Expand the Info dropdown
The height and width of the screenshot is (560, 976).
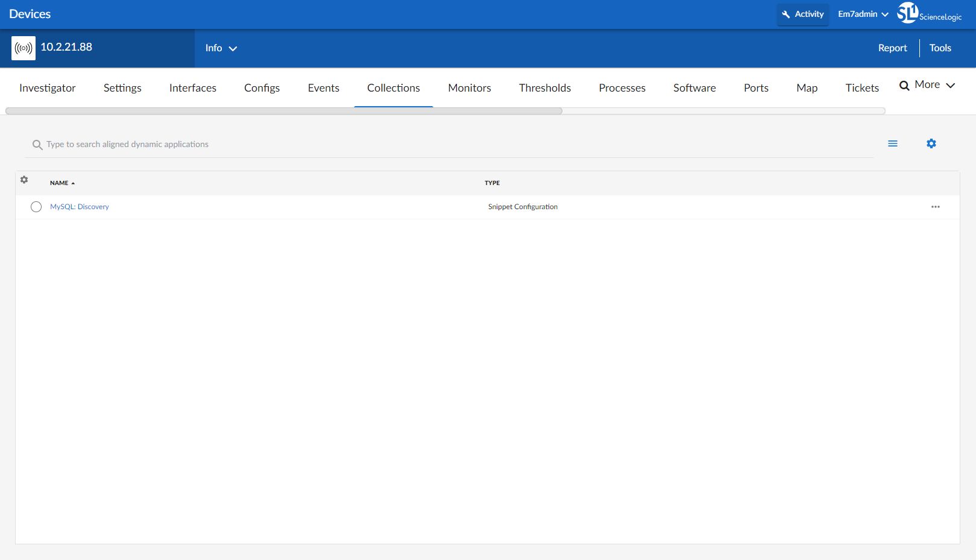221,48
